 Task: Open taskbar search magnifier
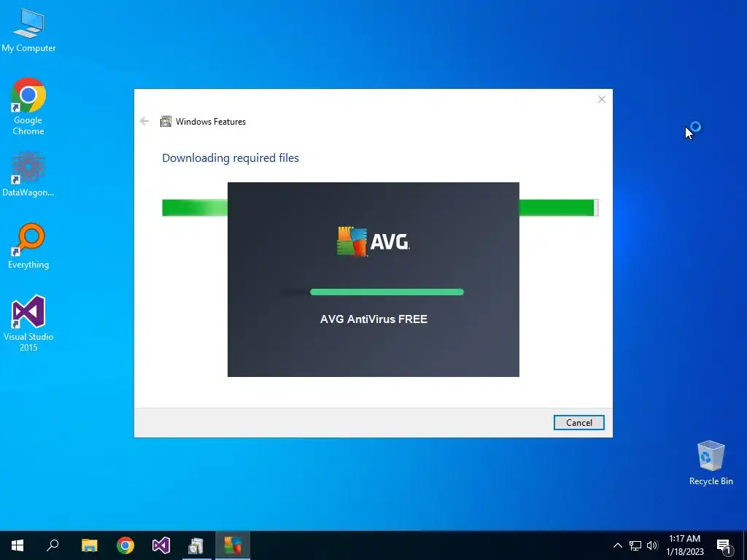[x=53, y=545]
